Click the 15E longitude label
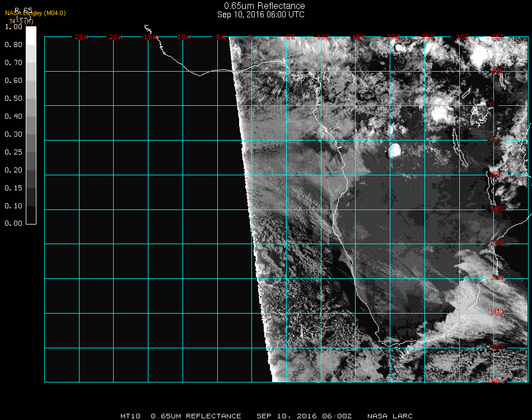 pyautogui.click(x=359, y=37)
